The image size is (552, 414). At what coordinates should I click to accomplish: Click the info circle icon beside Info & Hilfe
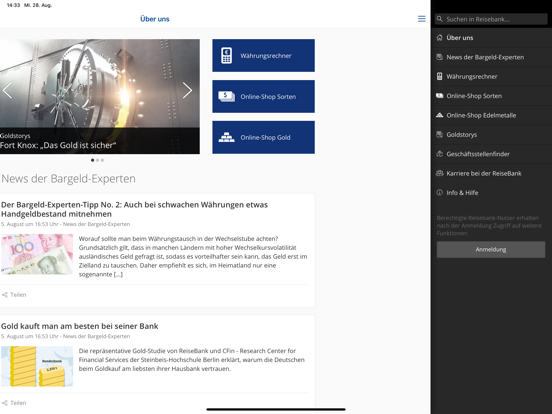tap(439, 193)
